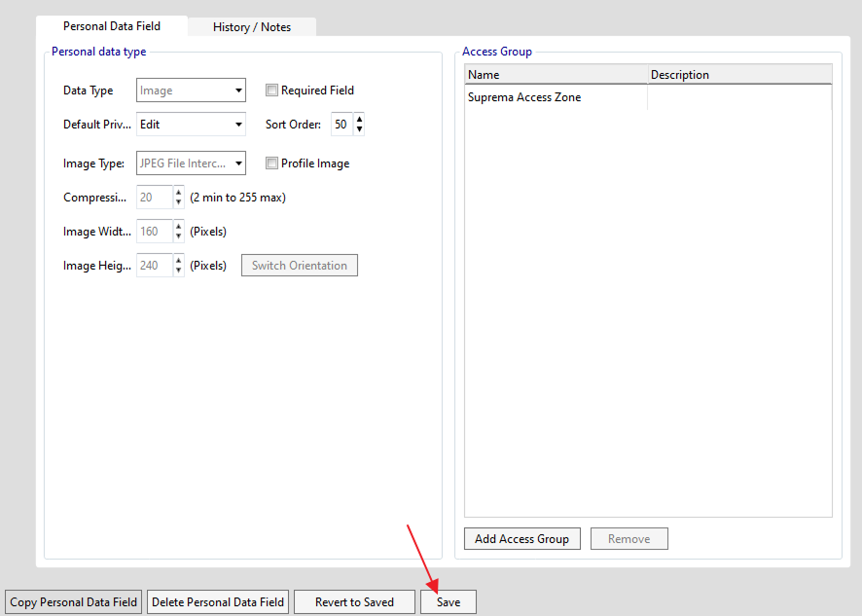Click the Sort Order input field
Viewport: 862px width, 616px height.
(x=341, y=125)
